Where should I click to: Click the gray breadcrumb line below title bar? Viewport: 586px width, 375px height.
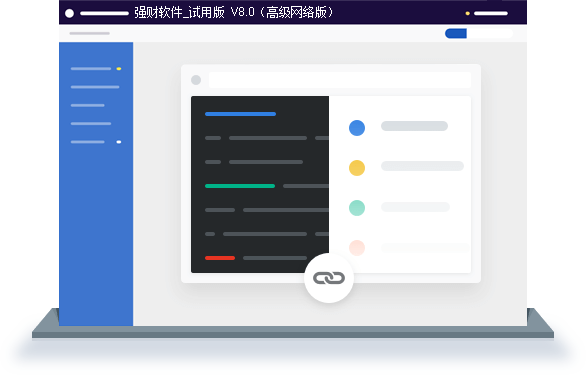tap(89, 33)
